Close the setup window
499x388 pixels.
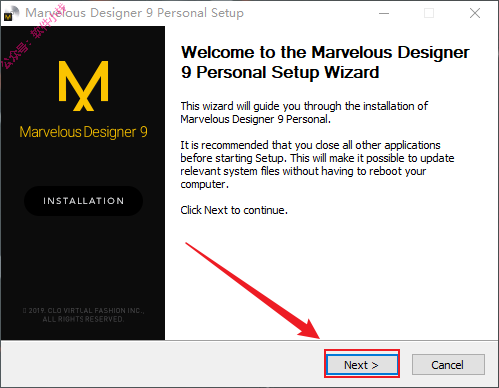[475, 13]
